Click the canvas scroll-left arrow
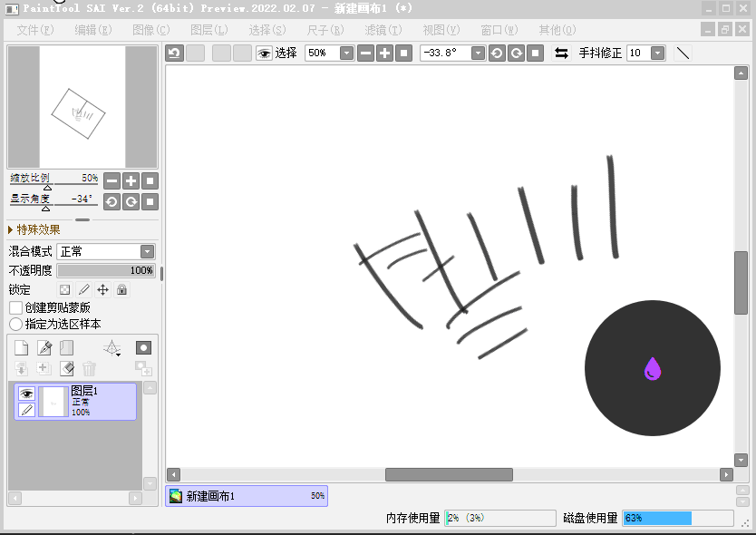The image size is (756, 535). click(173, 474)
